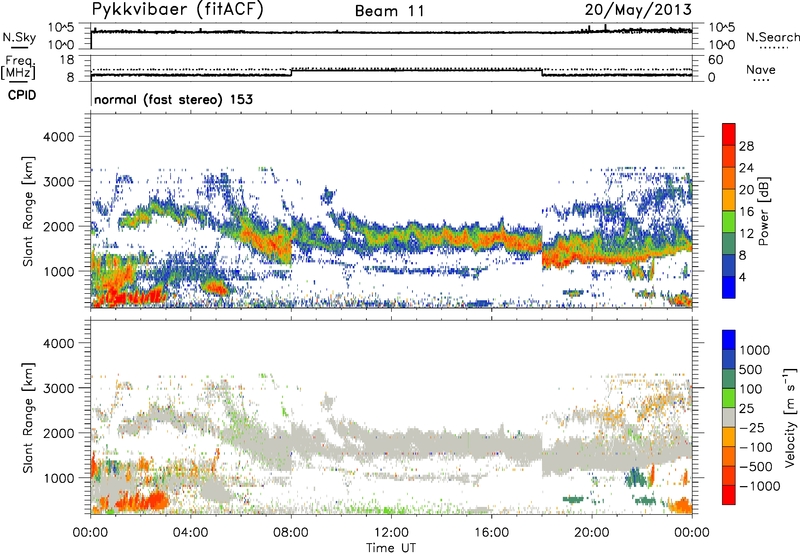This screenshot has height=554, width=800.
Task: Click the '1000' velocity colorbar tick value
Action: [x=755, y=350]
